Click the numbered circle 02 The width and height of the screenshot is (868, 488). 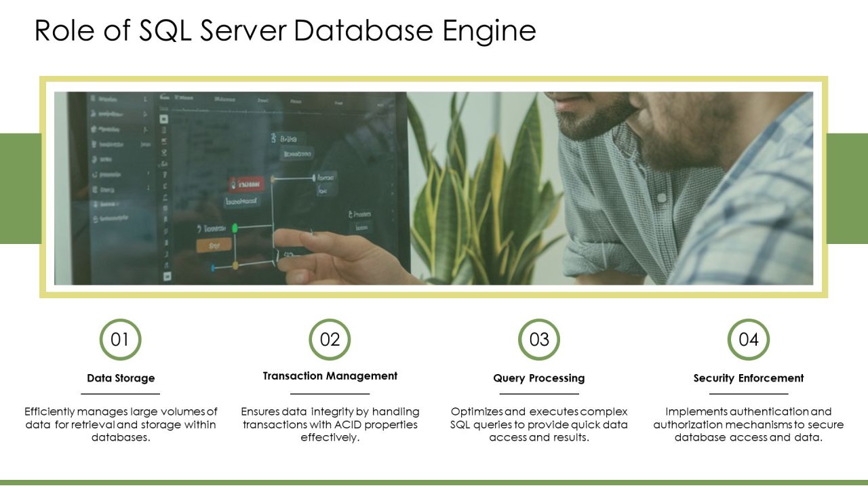pos(330,339)
